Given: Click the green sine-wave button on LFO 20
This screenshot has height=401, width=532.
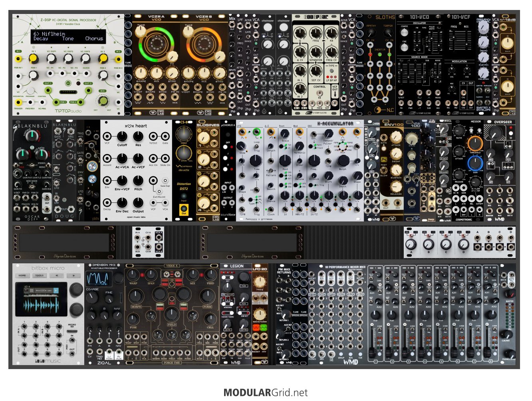Looking at the screenshot, I should tap(264, 328).
